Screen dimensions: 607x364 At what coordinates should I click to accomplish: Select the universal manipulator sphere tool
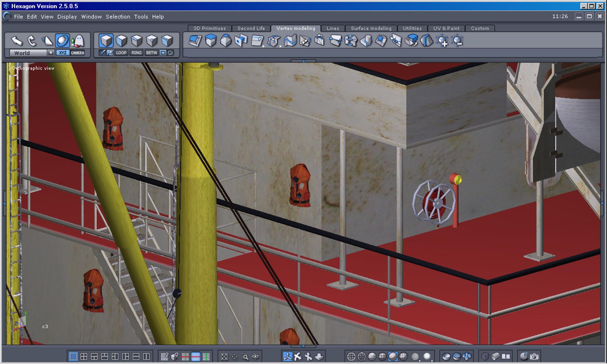click(x=63, y=40)
